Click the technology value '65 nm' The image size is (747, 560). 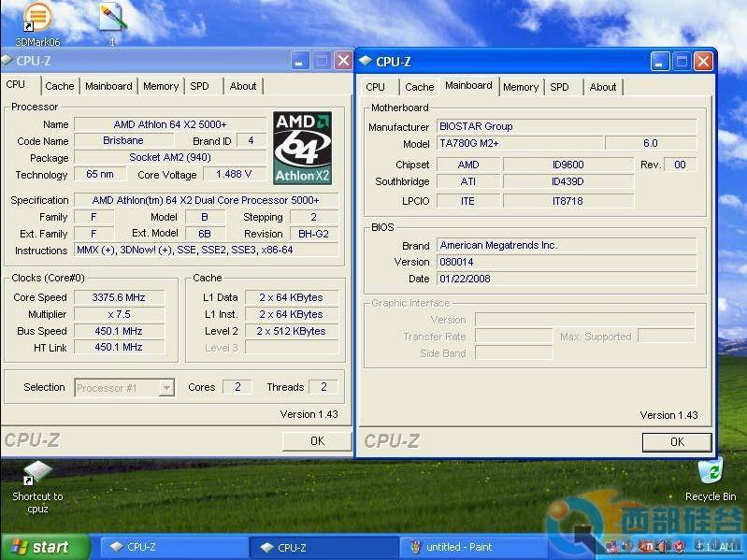[x=100, y=174]
